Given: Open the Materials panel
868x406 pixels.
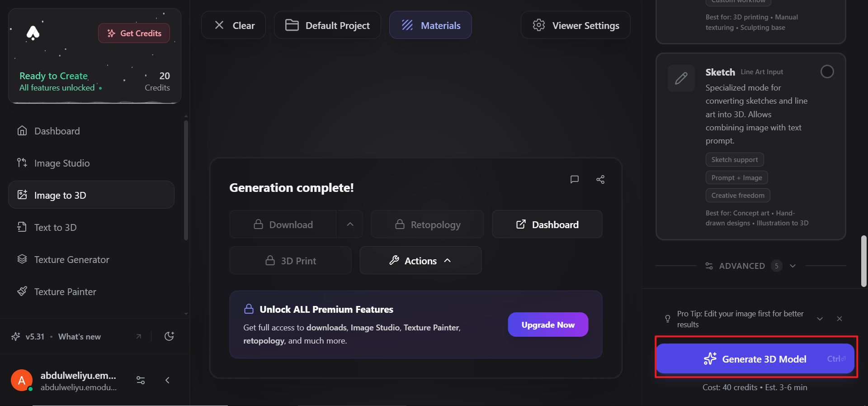Looking at the screenshot, I should (430, 25).
